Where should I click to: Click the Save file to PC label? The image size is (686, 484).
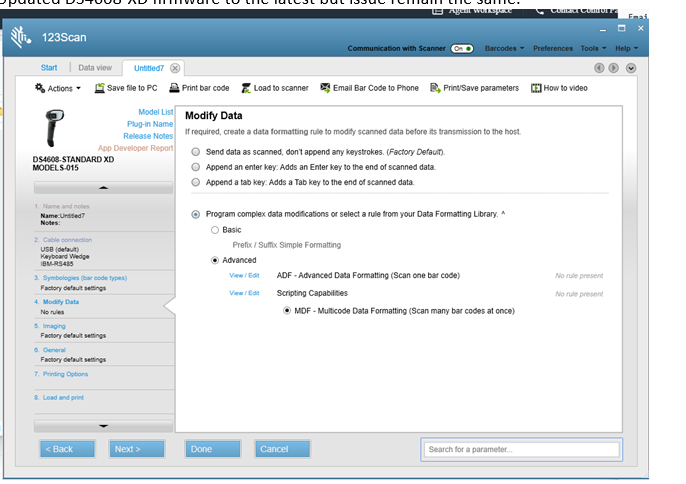tap(132, 88)
